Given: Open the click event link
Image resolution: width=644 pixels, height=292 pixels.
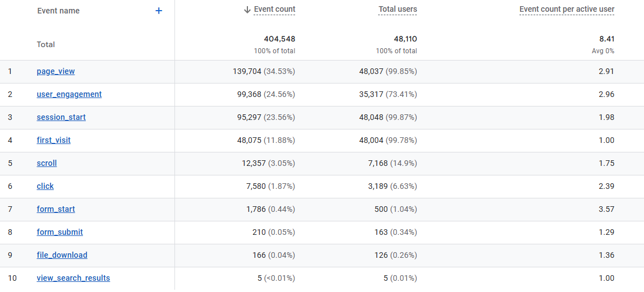Looking at the screenshot, I should pos(45,187).
